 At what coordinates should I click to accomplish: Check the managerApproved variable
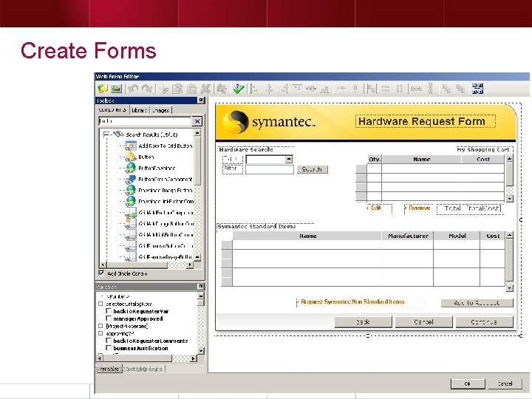pos(109,318)
